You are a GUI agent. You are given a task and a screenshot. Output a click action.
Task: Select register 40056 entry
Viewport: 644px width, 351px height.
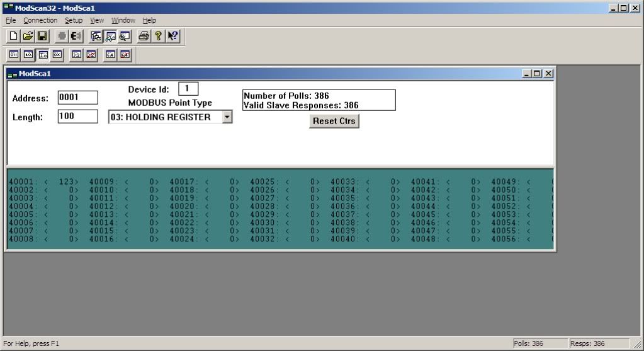tap(523, 239)
